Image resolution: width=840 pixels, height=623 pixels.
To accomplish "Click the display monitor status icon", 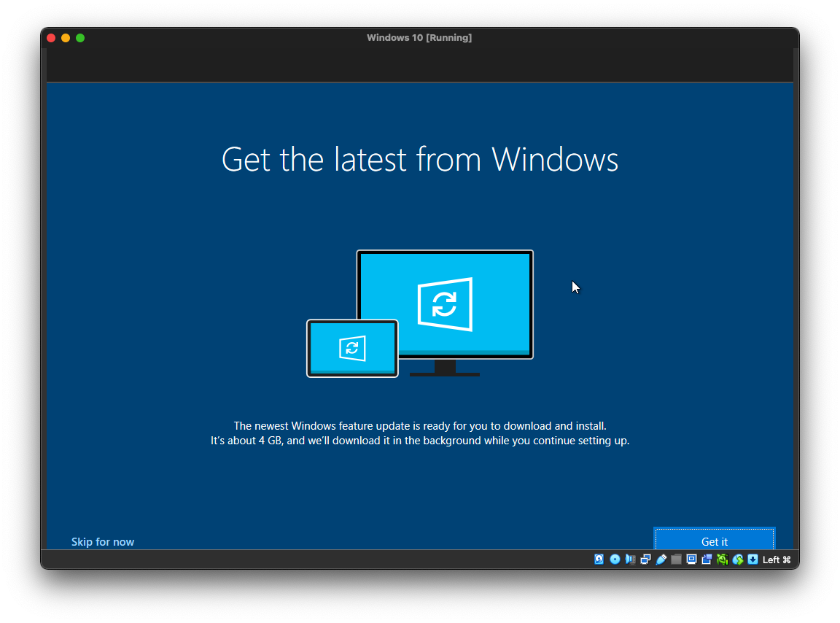I will pos(691,560).
